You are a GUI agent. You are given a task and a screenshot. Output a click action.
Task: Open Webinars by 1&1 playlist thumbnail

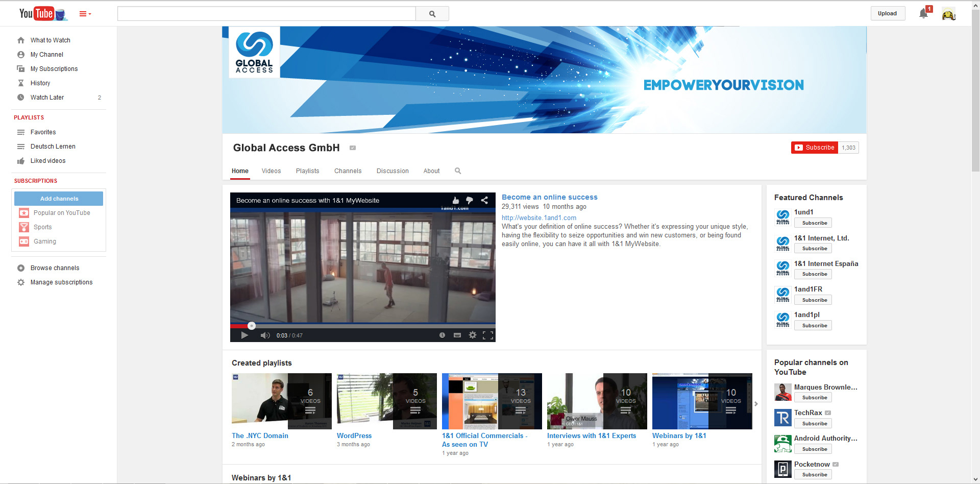coord(702,401)
